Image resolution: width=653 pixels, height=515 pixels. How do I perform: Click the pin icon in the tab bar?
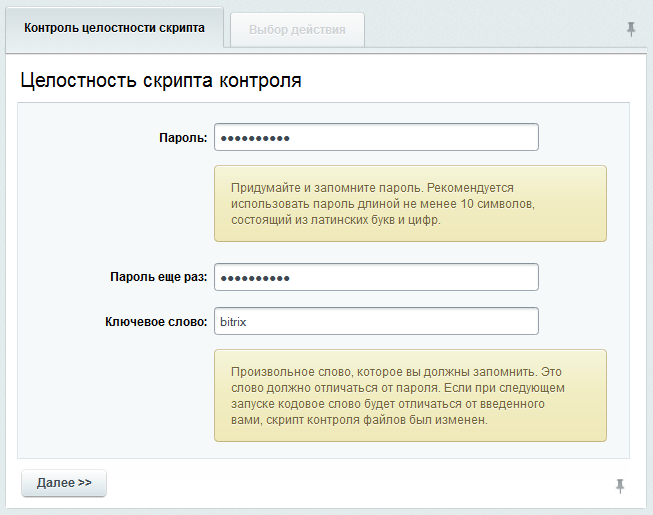click(630, 30)
